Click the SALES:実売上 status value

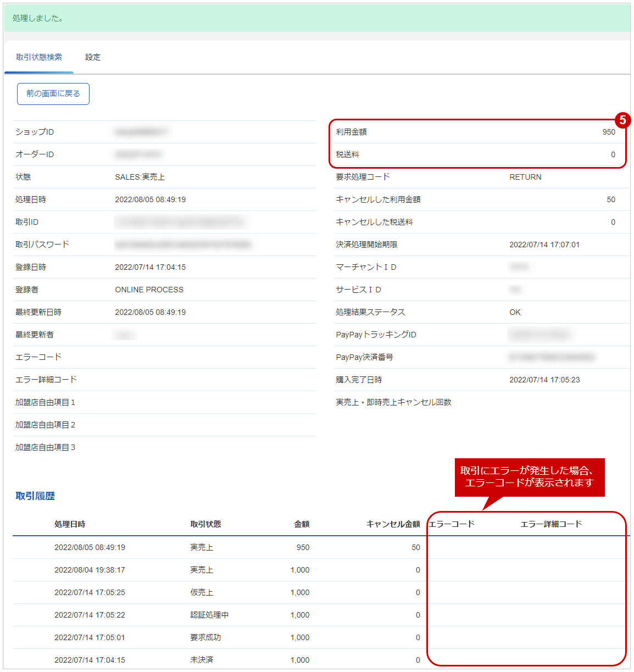pos(140,177)
